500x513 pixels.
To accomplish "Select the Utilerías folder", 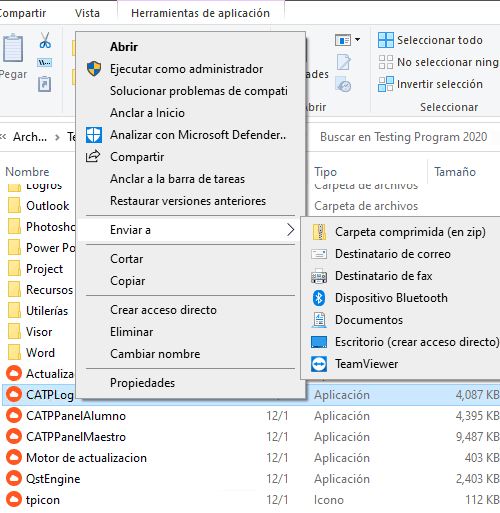I will click(47, 311).
